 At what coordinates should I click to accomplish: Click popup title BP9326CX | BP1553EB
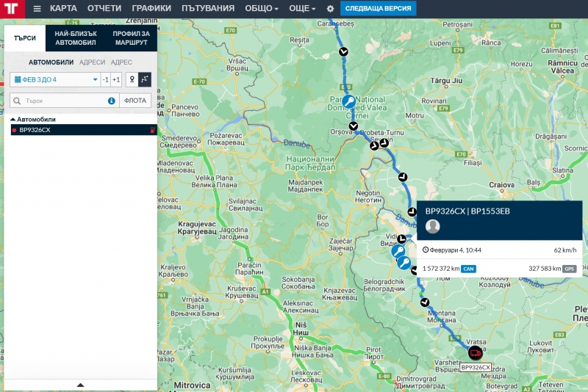tap(467, 211)
